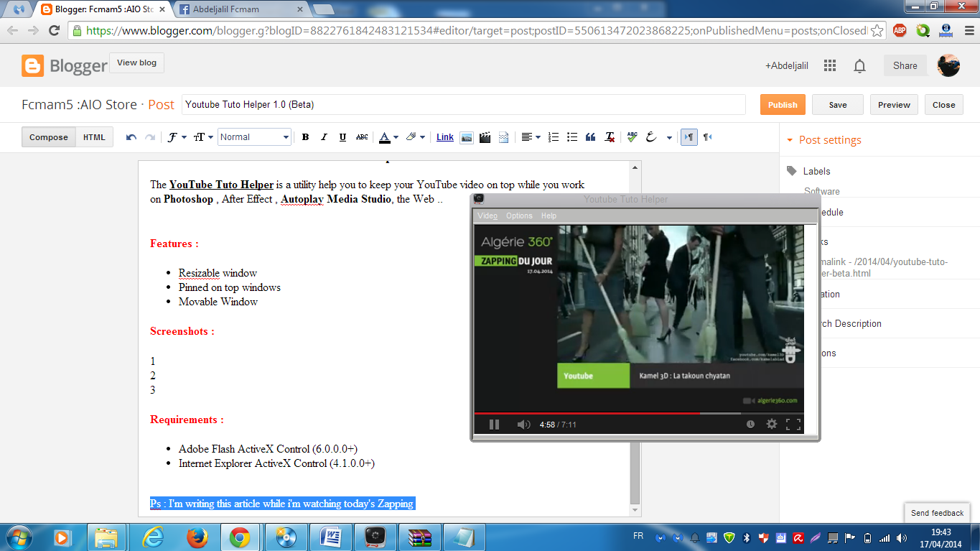Open the Options menu in Youtube Tuto Helper
The image size is (980, 551).
[x=519, y=216]
